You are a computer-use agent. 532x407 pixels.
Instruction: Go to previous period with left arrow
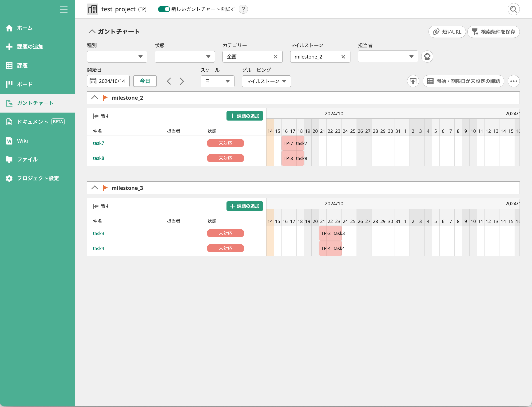point(169,81)
